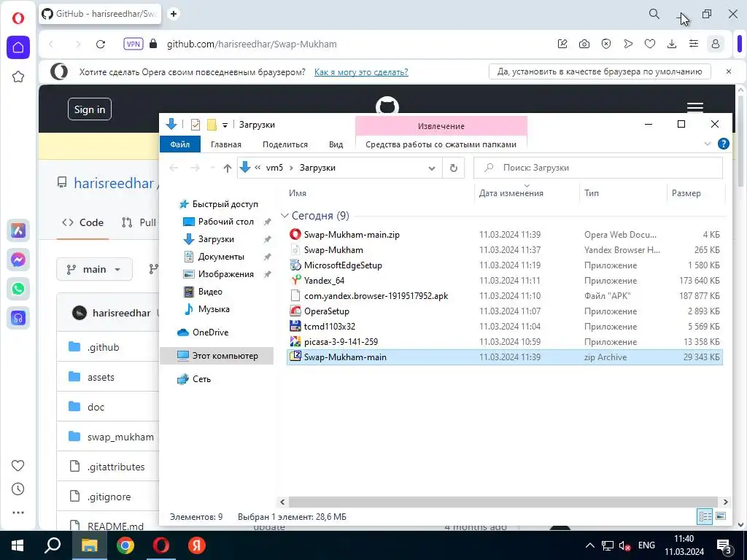Open Easy Setup sliders icon

click(694, 44)
